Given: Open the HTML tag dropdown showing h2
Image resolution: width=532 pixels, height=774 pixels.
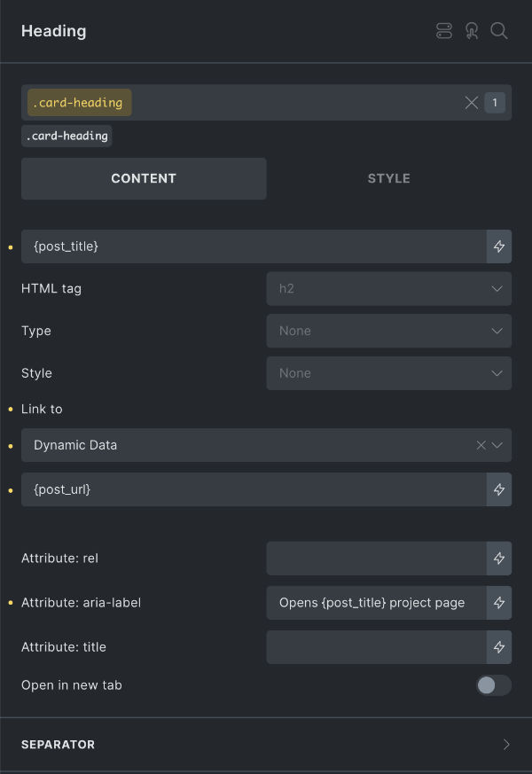Looking at the screenshot, I should 388,288.
